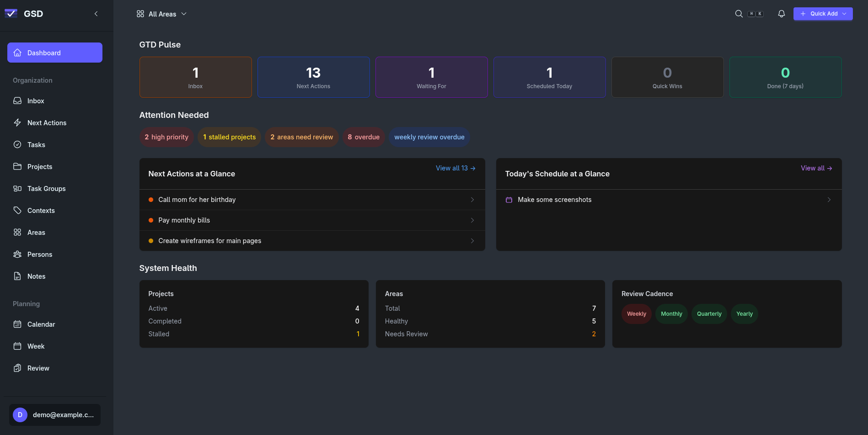
Task: Open the Quick Add dropdown arrow
Action: pyautogui.click(x=844, y=14)
